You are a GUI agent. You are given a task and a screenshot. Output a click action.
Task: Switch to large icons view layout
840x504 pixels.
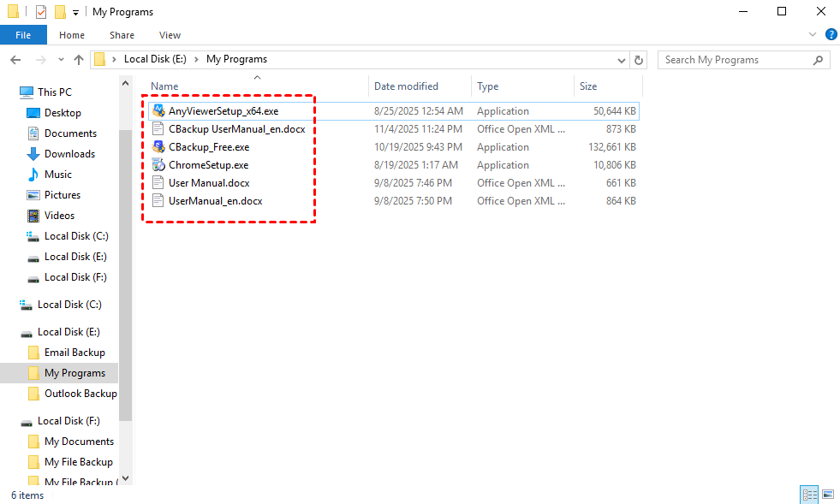[x=828, y=495]
